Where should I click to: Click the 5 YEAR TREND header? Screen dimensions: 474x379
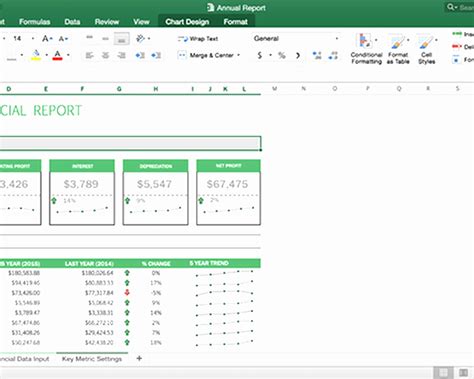click(209, 263)
